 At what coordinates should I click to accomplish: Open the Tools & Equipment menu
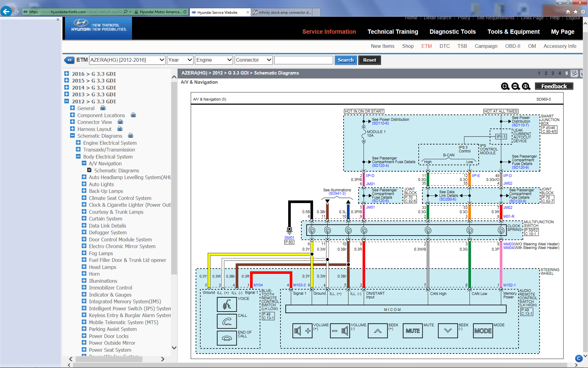[513, 32]
